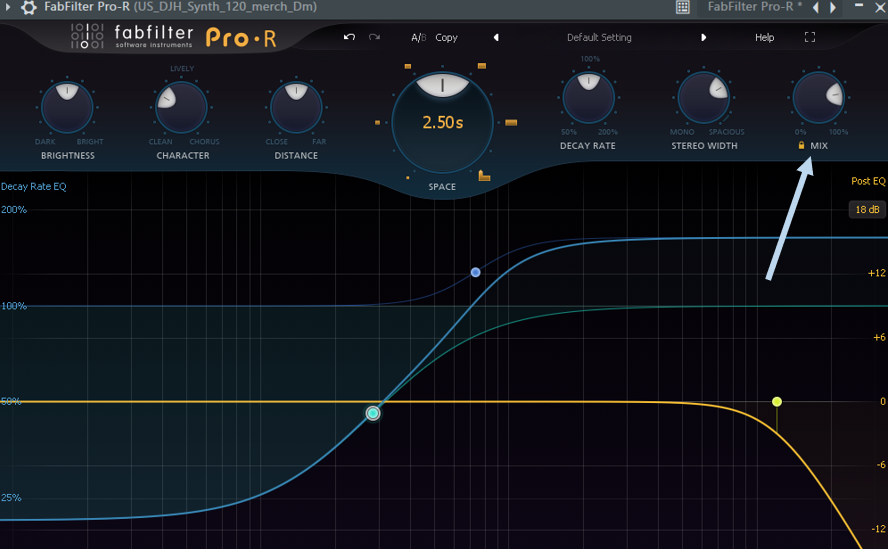
Task: Toggle A/B comparison state
Action: [x=418, y=37]
